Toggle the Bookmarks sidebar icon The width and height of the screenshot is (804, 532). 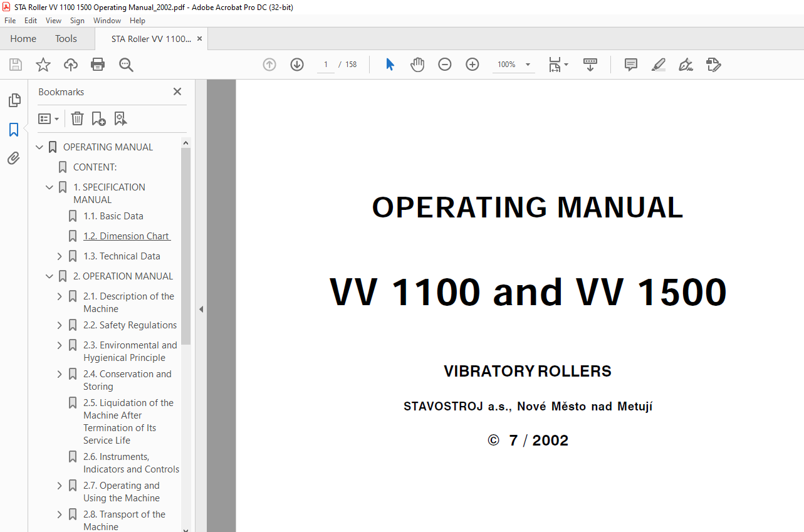(x=14, y=130)
